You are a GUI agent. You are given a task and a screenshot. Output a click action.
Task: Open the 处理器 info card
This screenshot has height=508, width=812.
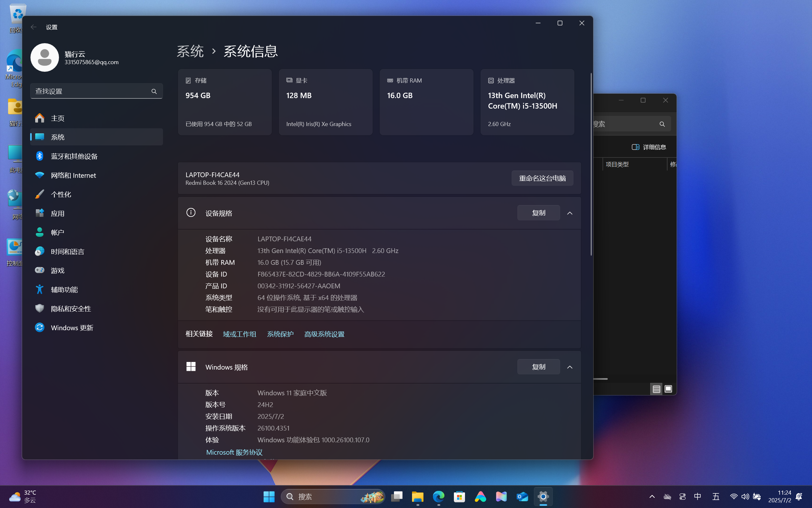527,102
